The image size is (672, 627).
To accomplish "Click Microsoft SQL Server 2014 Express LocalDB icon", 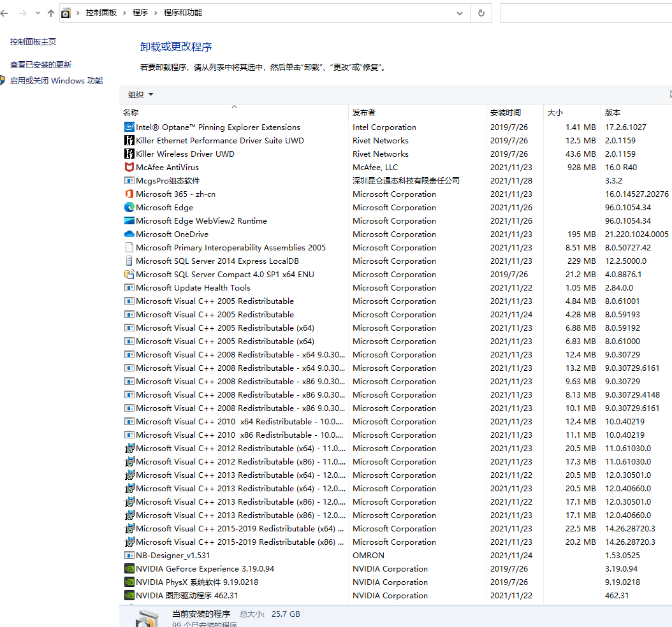I will [129, 261].
